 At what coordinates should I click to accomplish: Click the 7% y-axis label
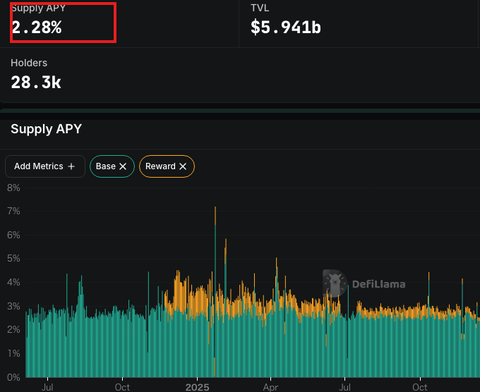click(13, 211)
